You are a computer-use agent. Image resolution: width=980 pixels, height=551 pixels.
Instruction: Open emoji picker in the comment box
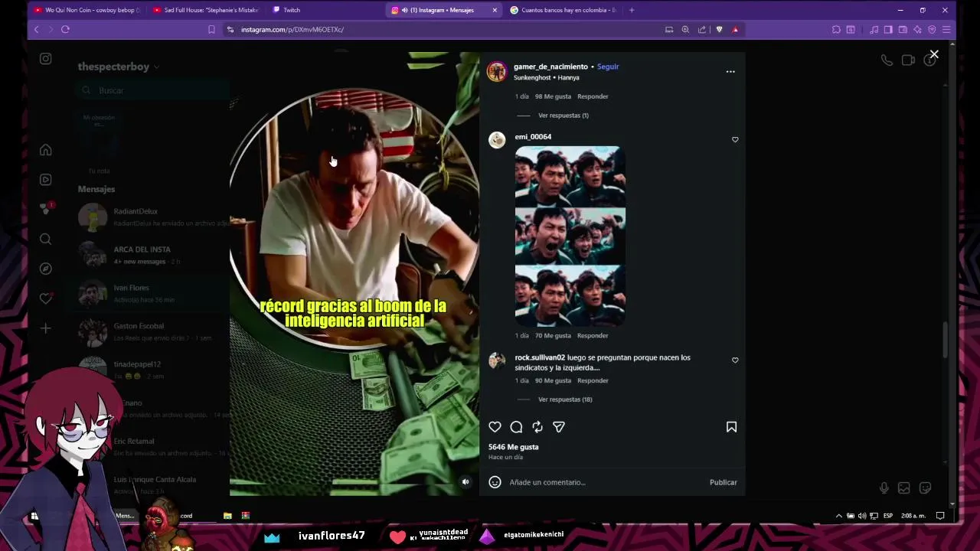pos(495,482)
